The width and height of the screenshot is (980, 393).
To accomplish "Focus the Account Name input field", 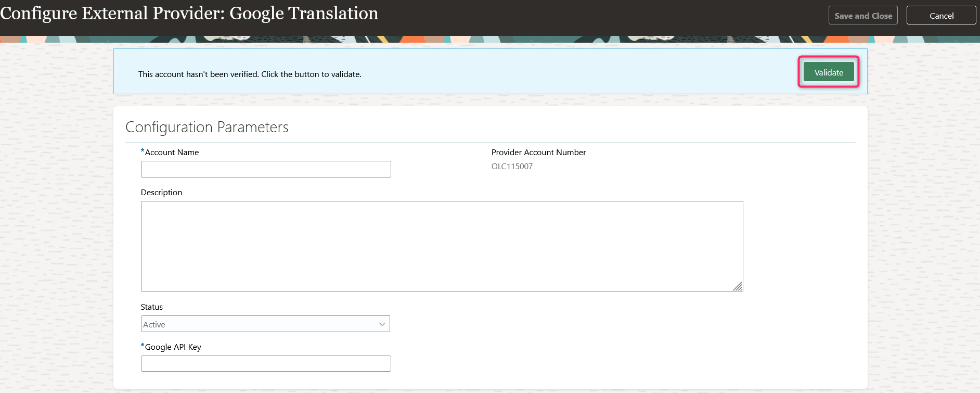I will pyautogui.click(x=266, y=169).
